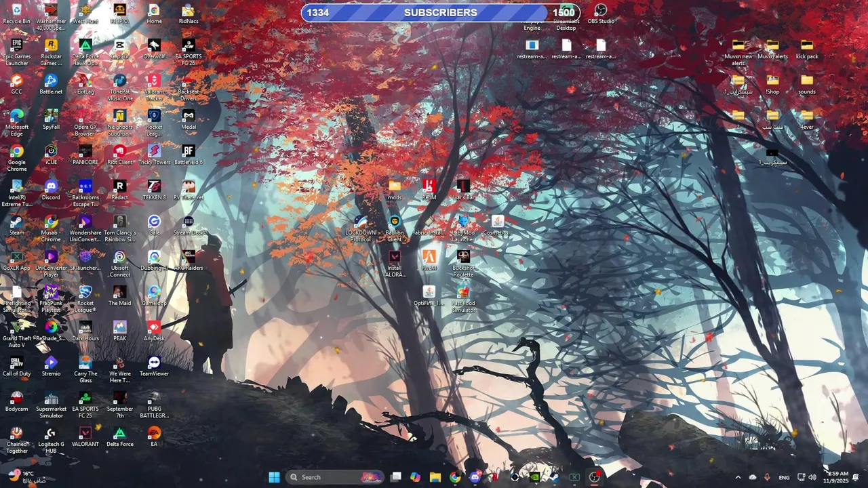Launch Epic Games Launcher shortcut
Image resolution: width=868 pixels, height=488 pixels.
point(17,52)
